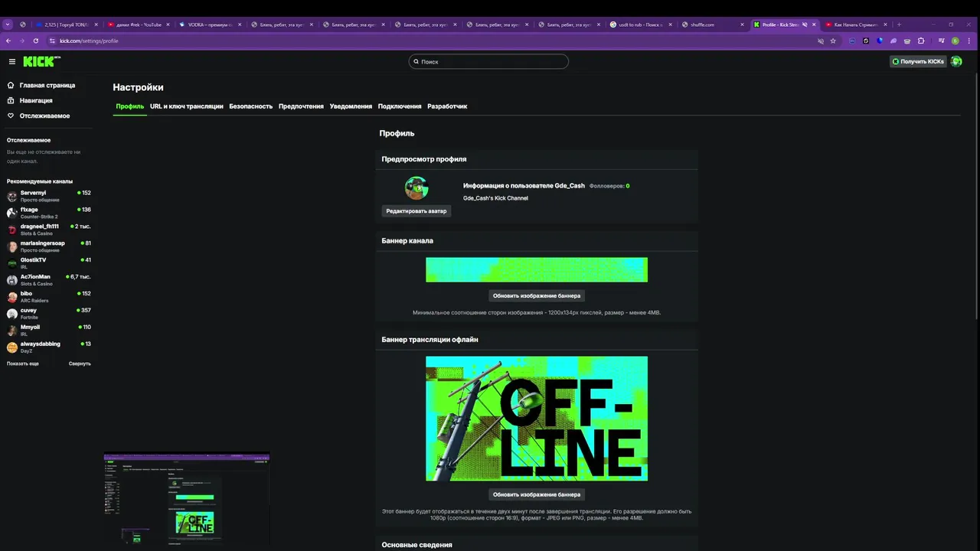Viewport: 980px width, 551px height.
Task: Reload the page with the refresh icon
Action: coord(35,41)
